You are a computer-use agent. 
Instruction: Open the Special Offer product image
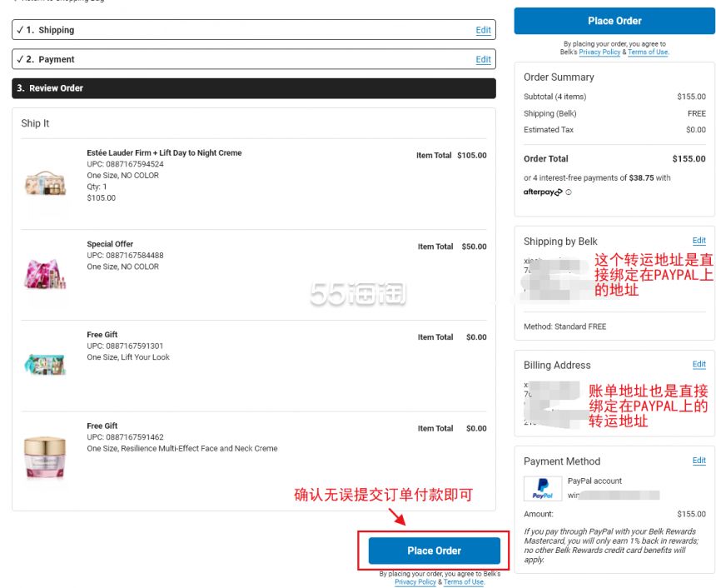click(x=45, y=274)
